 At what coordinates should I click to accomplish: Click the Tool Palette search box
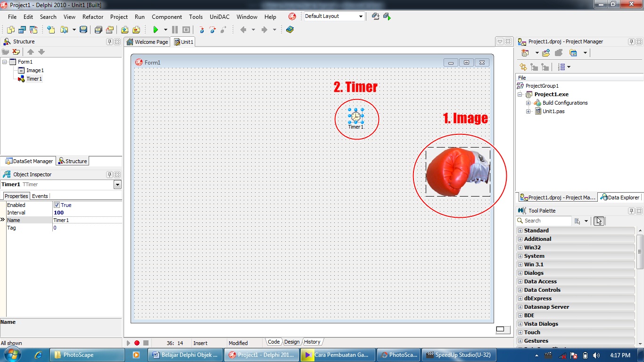[x=544, y=221]
